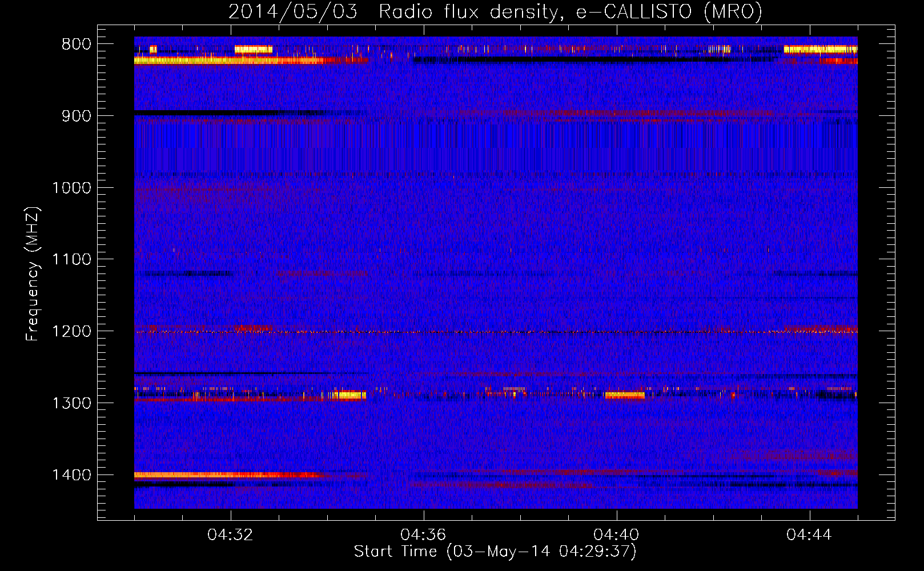Click the 04:44 time axis label

tap(809, 535)
